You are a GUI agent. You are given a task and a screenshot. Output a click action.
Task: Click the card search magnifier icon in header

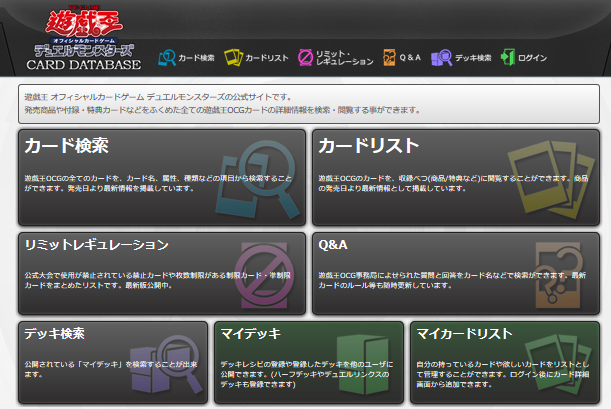(167, 58)
